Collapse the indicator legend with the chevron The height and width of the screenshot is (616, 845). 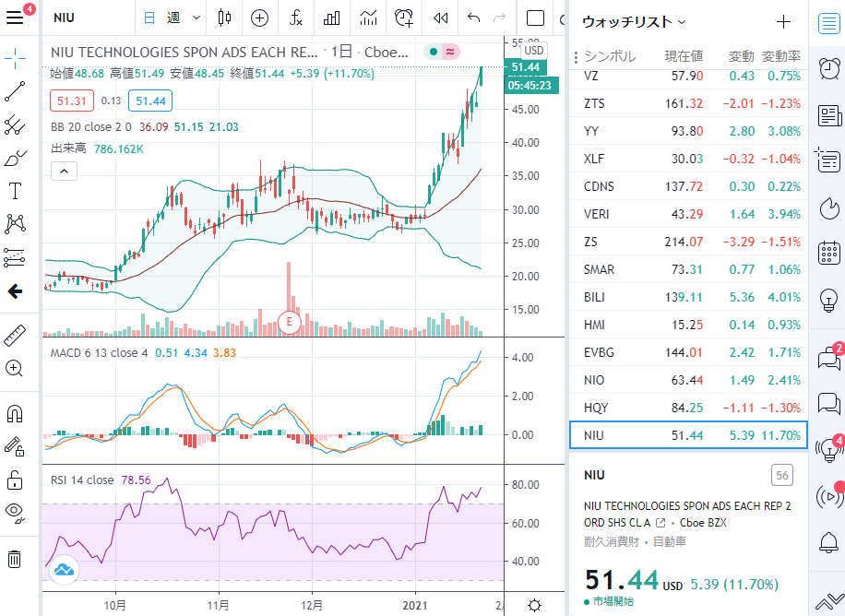pyautogui.click(x=64, y=172)
